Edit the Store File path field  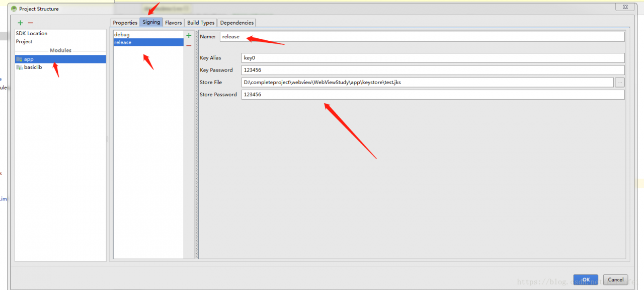click(428, 82)
